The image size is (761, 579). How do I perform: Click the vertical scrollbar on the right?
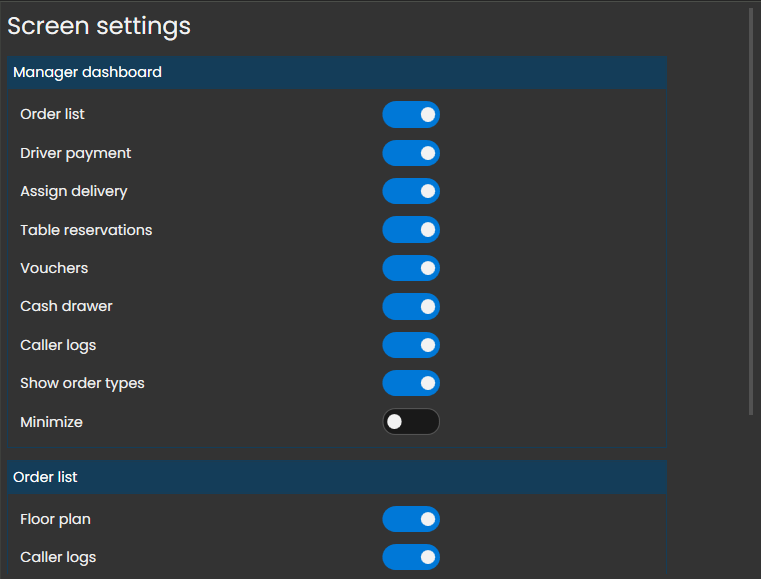[x=751, y=210]
